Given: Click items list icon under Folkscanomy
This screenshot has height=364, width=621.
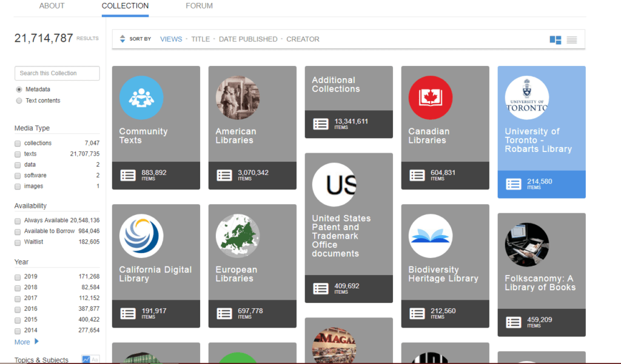Looking at the screenshot, I should pyautogui.click(x=514, y=322).
